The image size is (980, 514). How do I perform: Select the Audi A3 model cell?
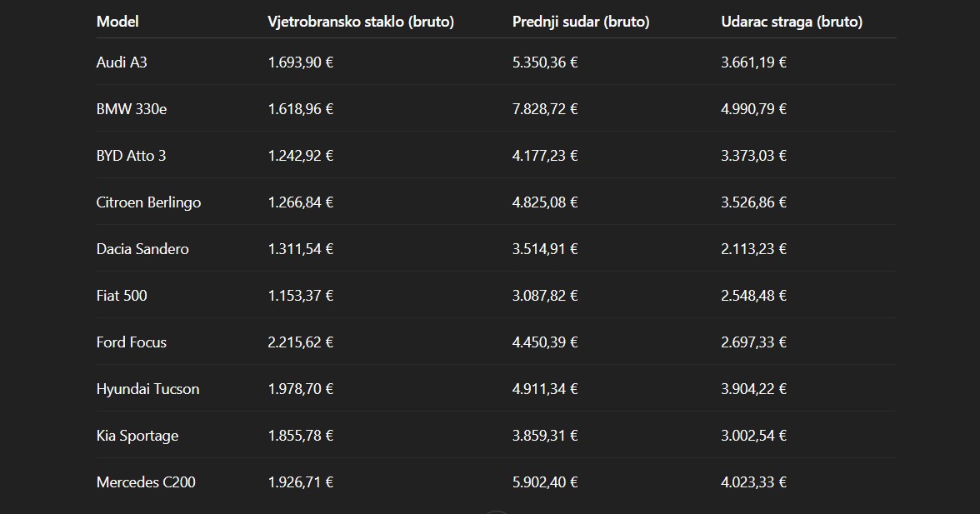tap(122, 62)
